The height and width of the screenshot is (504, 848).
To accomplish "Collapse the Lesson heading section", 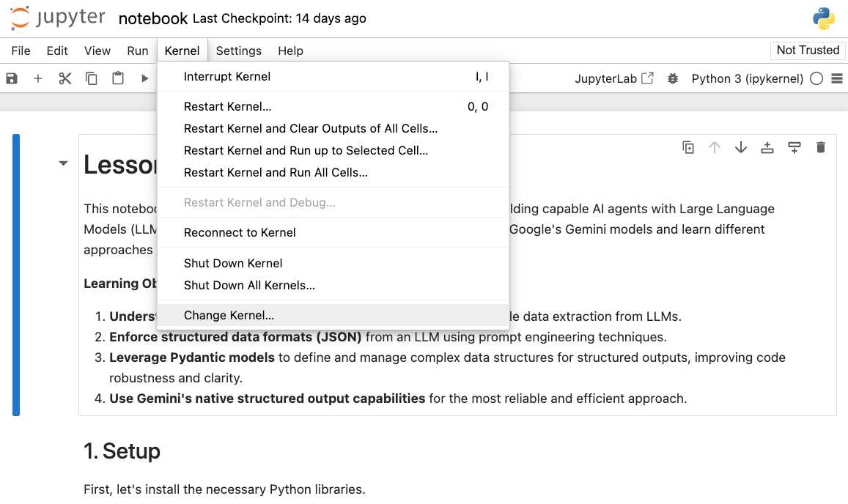I will click(63, 163).
